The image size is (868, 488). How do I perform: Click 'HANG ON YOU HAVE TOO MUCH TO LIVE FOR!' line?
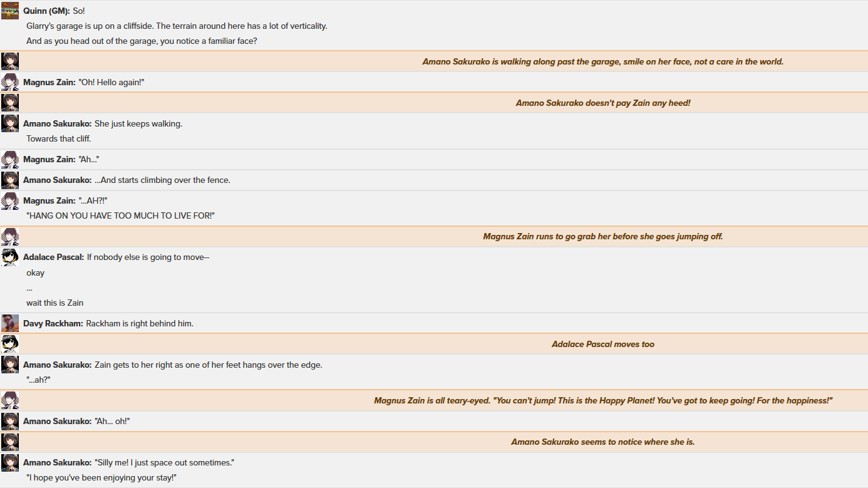click(x=121, y=215)
